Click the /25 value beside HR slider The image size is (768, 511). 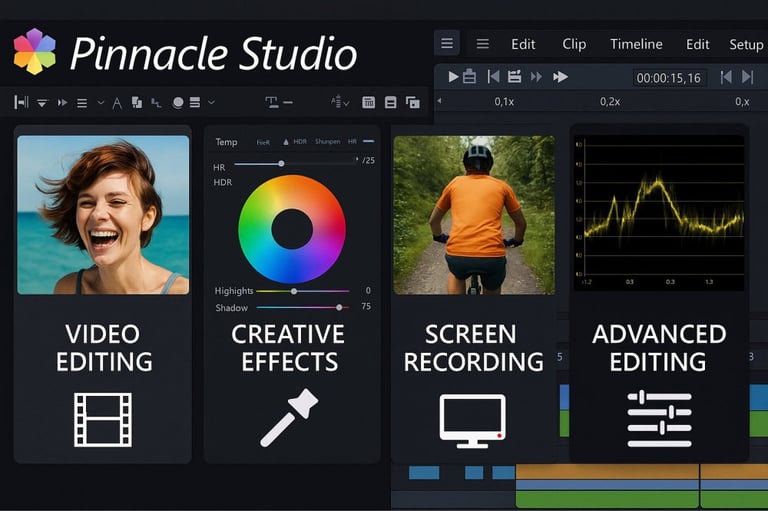click(368, 160)
